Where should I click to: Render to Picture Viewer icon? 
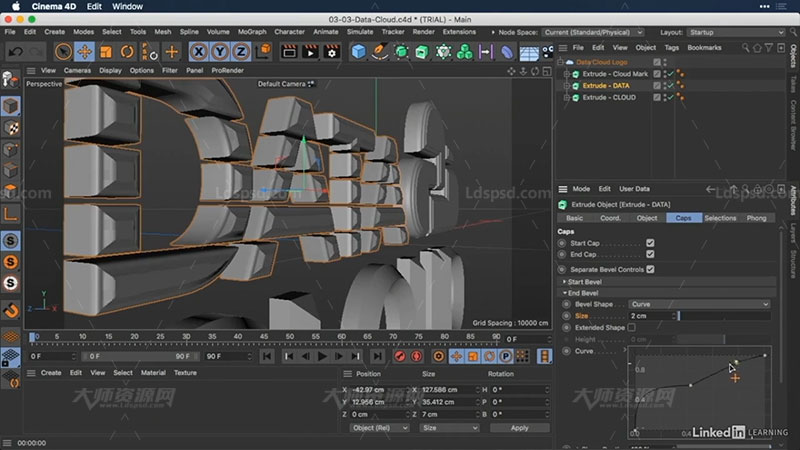(x=310, y=52)
